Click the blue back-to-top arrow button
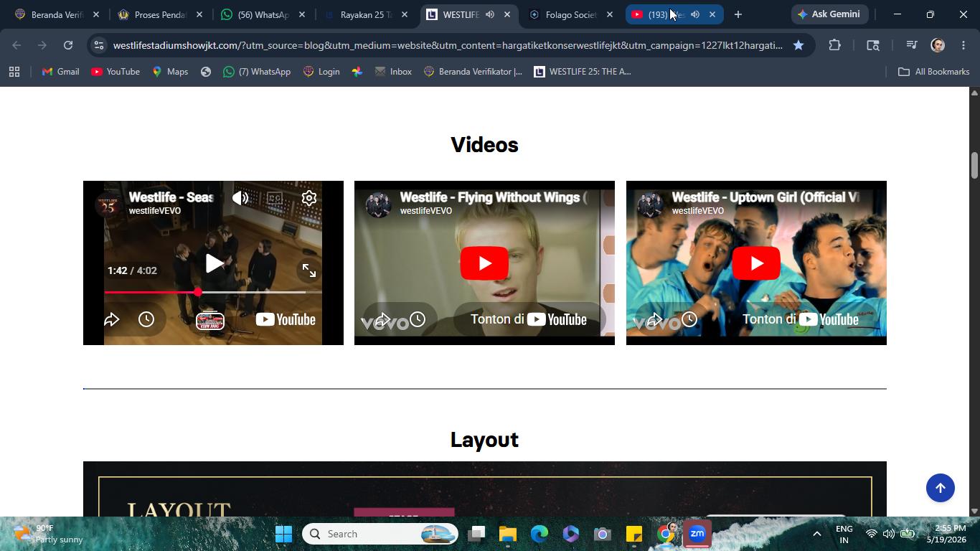The width and height of the screenshot is (980, 551). tap(941, 488)
